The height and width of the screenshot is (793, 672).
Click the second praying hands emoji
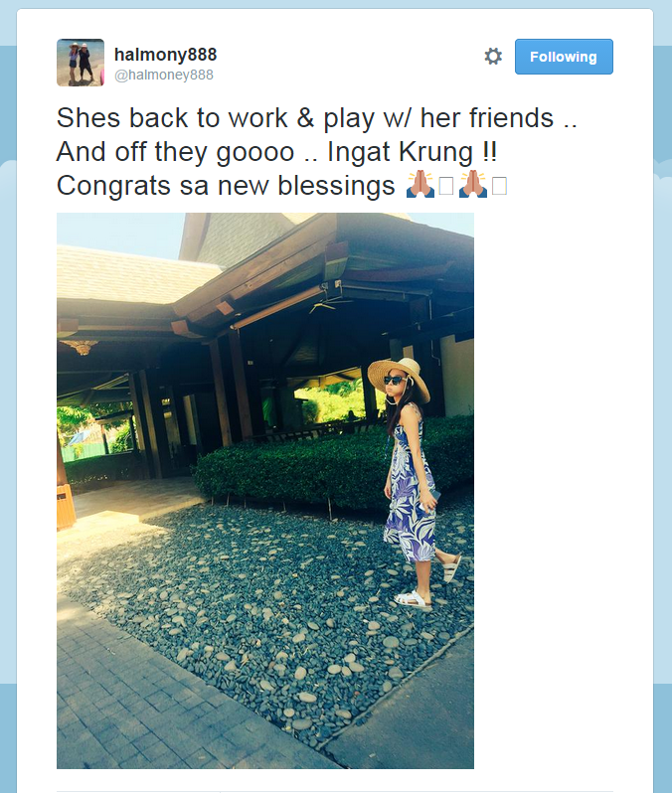[x=473, y=184]
